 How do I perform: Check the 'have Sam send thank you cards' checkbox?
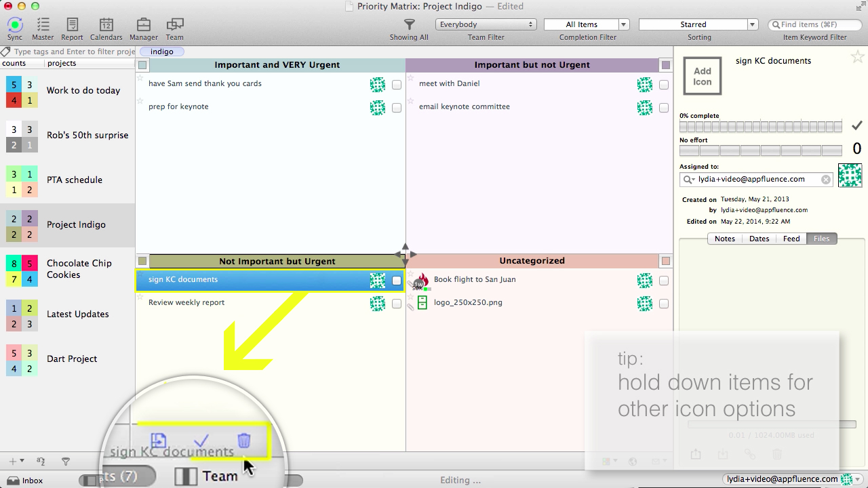[x=397, y=85]
